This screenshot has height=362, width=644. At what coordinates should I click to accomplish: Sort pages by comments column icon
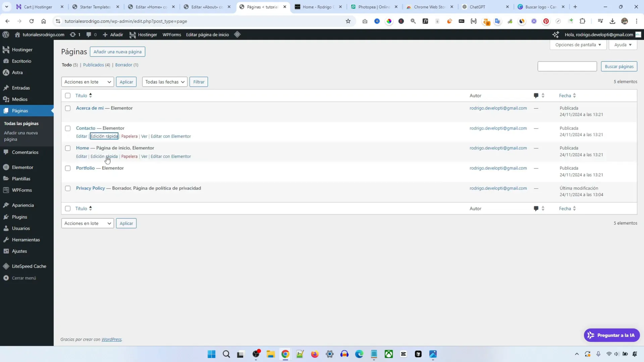539,96
